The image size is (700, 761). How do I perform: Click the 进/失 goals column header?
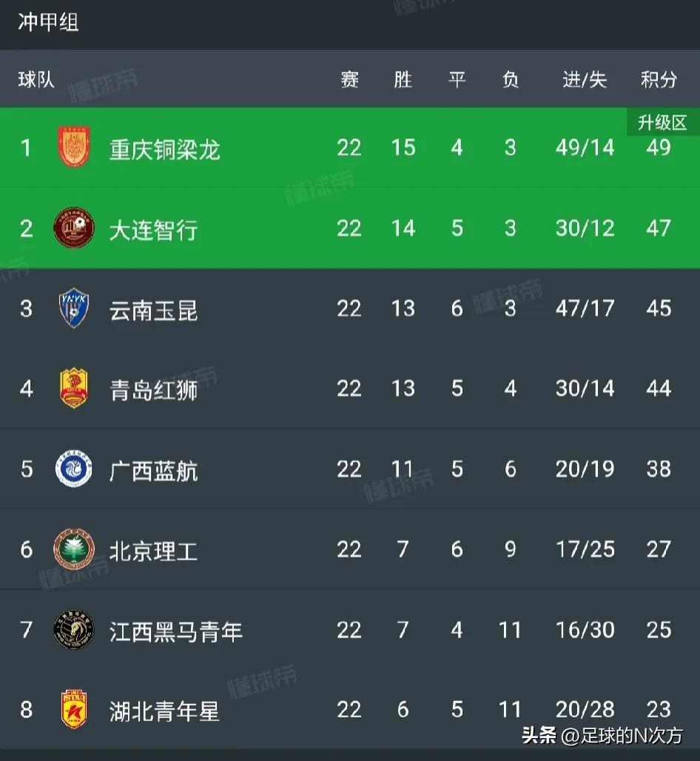tap(585, 79)
